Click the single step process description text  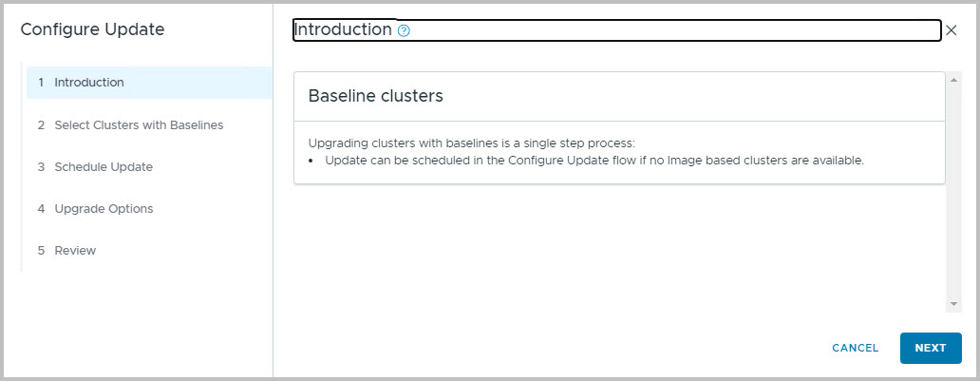click(x=472, y=143)
